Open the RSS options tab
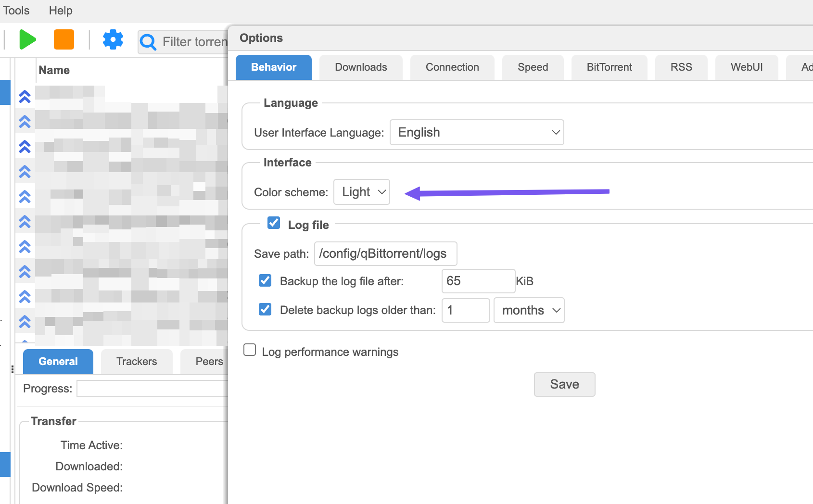The image size is (813, 504). (681, 67)
